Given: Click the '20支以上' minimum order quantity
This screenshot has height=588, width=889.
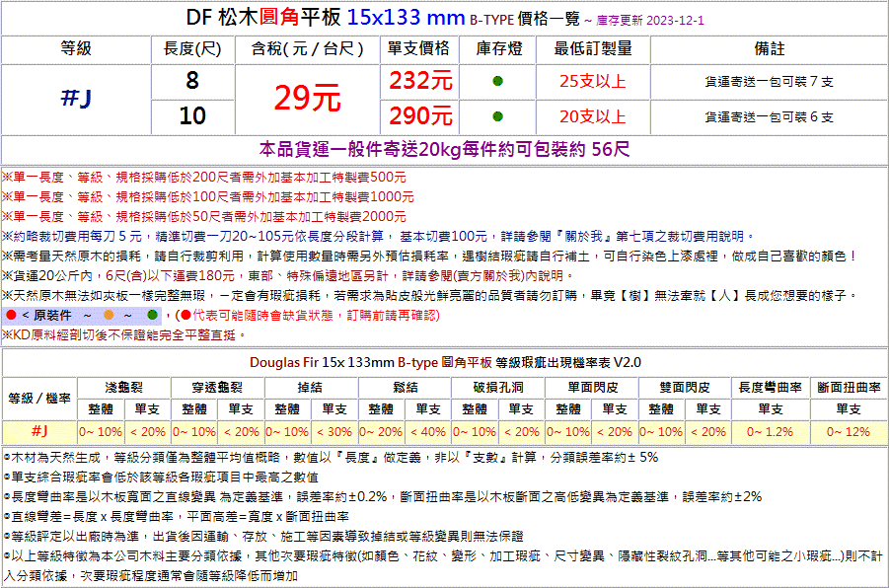Looking at the screenshot, I should pos(592,116).
